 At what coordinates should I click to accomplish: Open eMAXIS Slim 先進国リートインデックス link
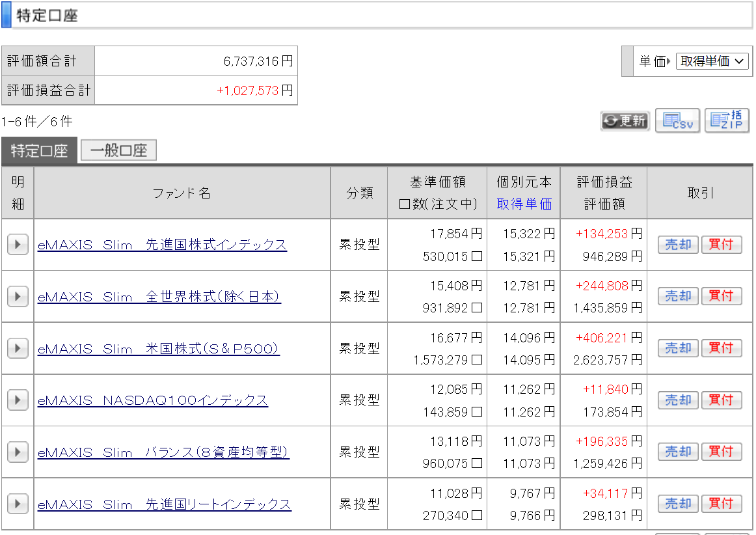[165, 504]
